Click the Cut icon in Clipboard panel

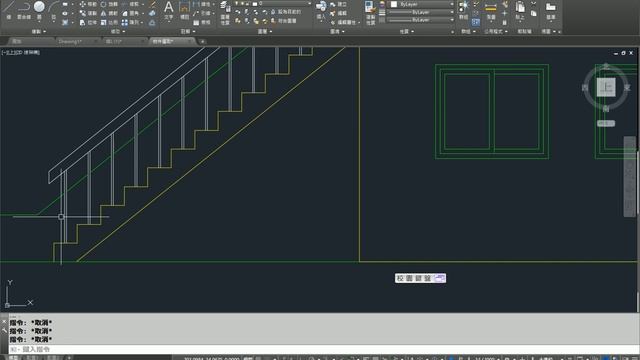[x=534, y=4]
